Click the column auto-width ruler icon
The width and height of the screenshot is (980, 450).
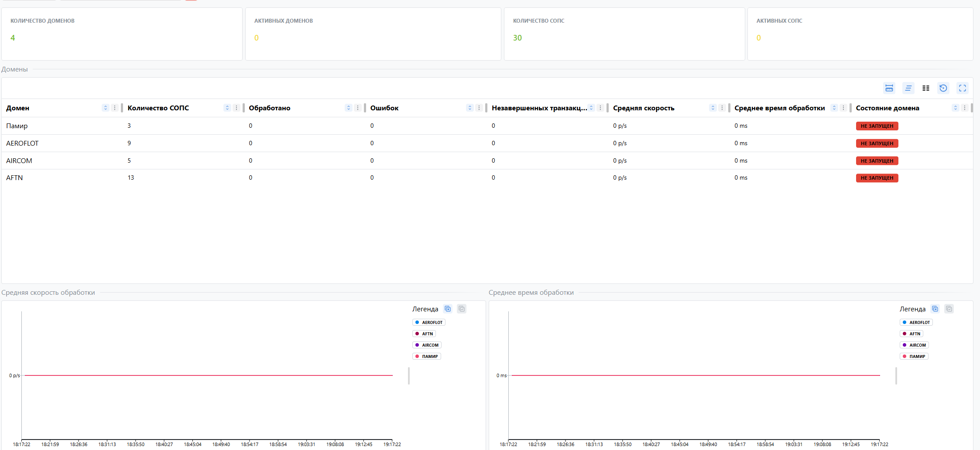(x=889, y=88)
